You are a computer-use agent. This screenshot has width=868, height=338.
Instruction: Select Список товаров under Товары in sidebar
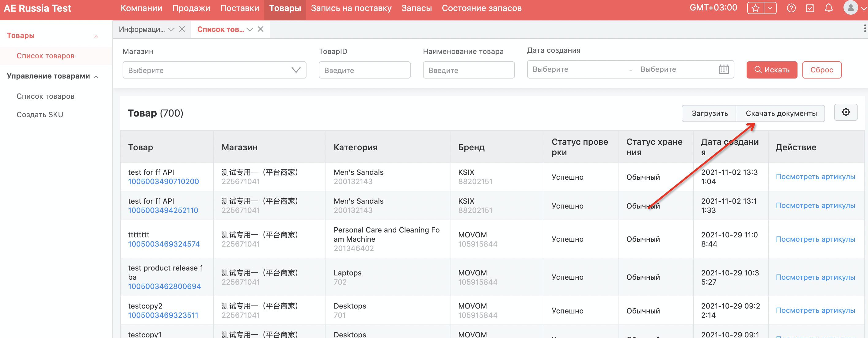coord(45,56)
